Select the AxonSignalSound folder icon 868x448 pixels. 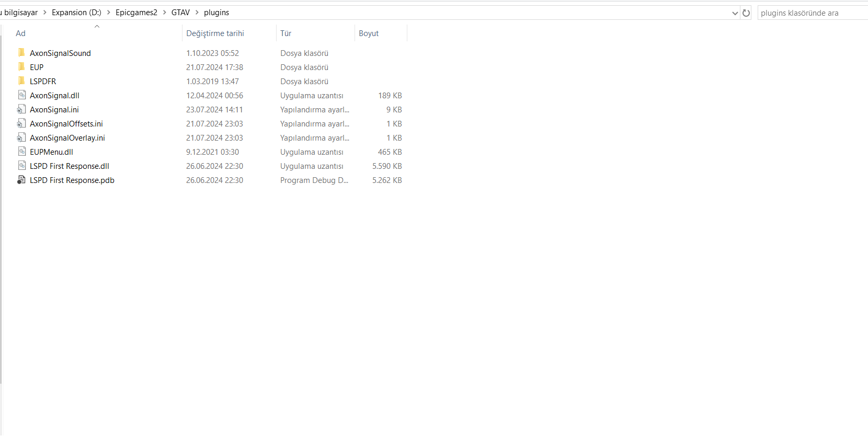21,53
